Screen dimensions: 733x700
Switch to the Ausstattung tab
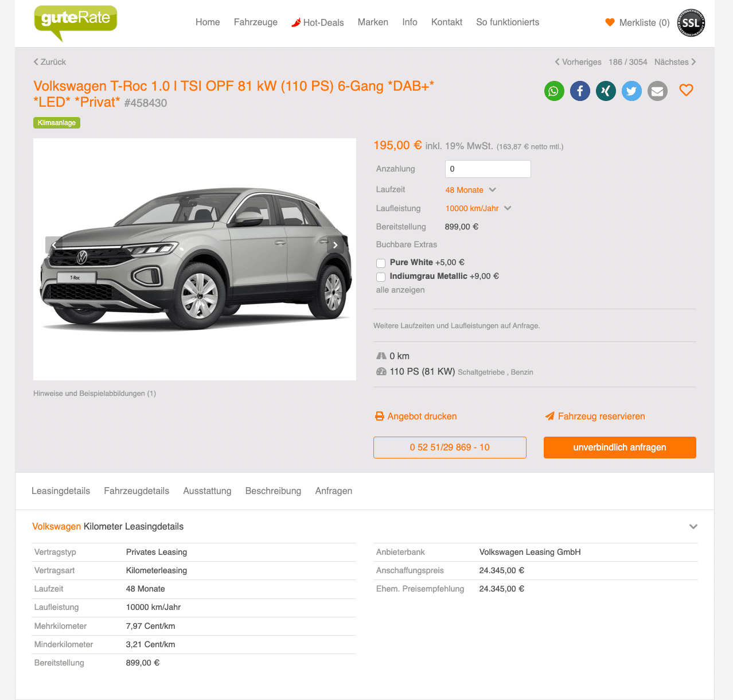[x=207, y=491]
